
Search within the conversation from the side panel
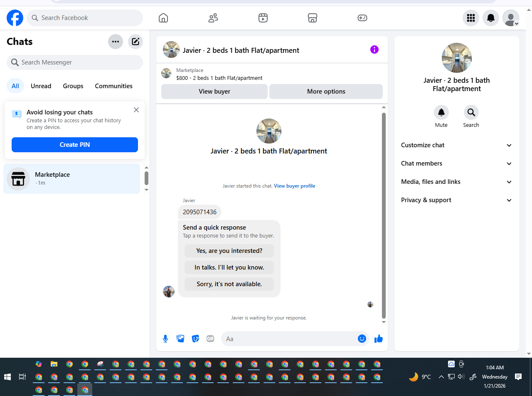click(471, 112)
